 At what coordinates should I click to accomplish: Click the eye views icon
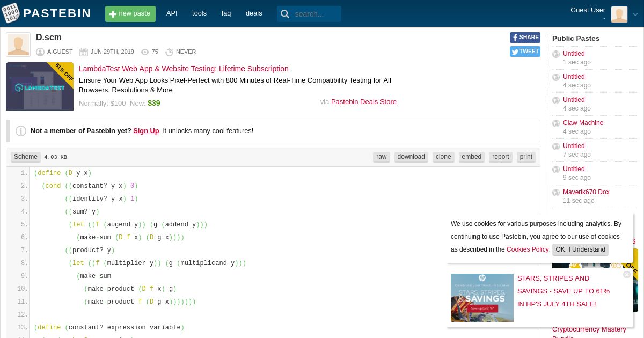tap(145, 52)
